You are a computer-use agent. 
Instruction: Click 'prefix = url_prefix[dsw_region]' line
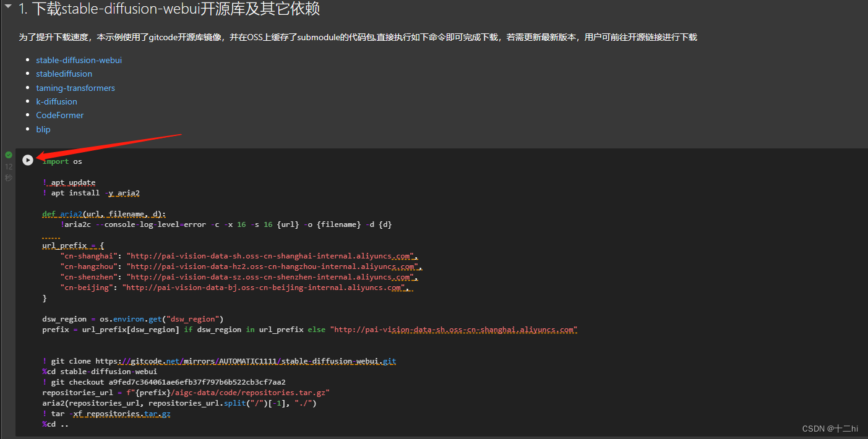(310, 330)
